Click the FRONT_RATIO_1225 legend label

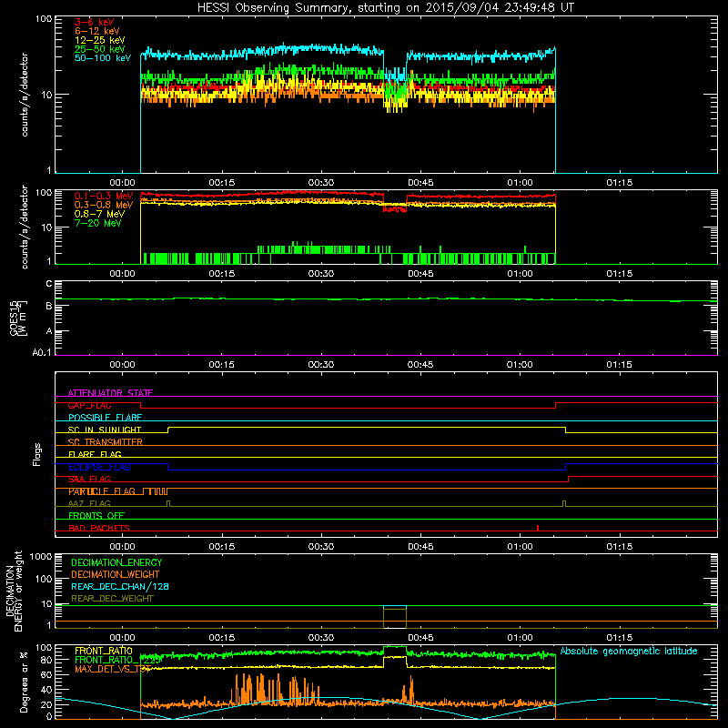118,660
